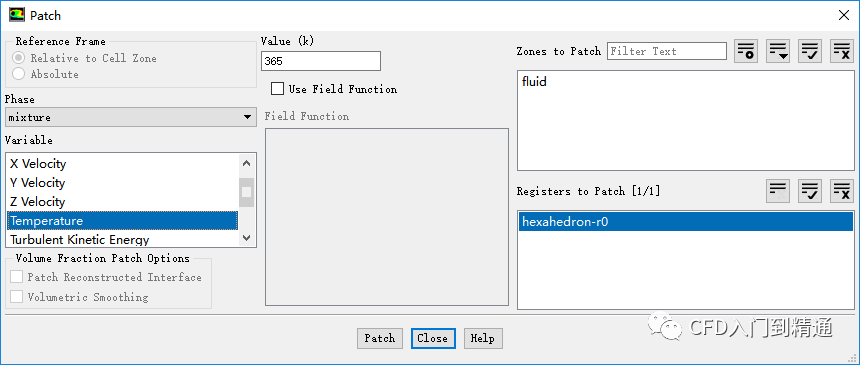This screenshot has height=365, width=860.
Task: Click the Fluent app icon in the title bar
Action: [x=17, y=15]
